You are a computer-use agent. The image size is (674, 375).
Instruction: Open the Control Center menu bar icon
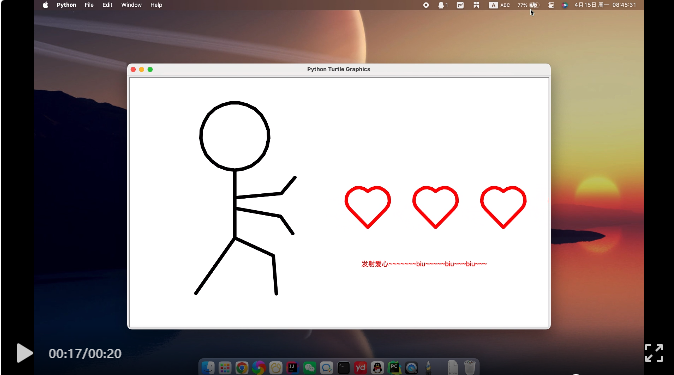[551, 5]
